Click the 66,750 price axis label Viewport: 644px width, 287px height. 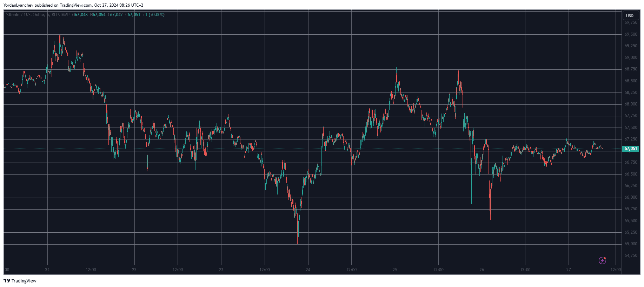tap(631, 162)
